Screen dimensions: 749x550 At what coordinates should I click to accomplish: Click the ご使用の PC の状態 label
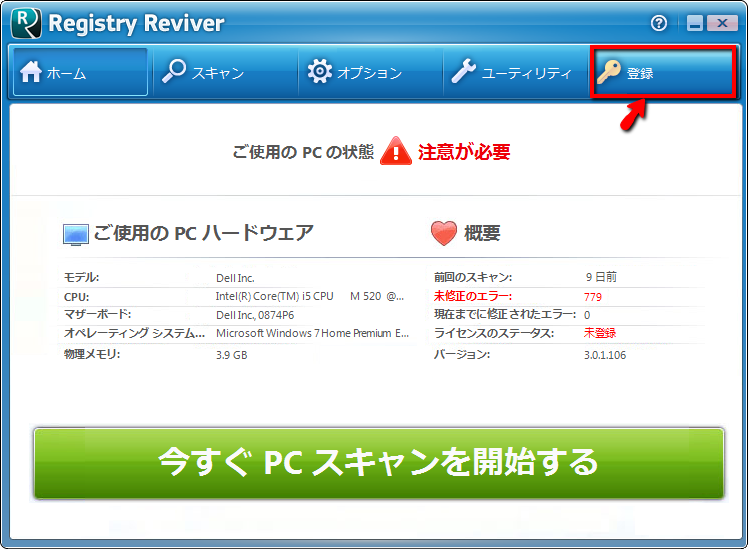303,152
